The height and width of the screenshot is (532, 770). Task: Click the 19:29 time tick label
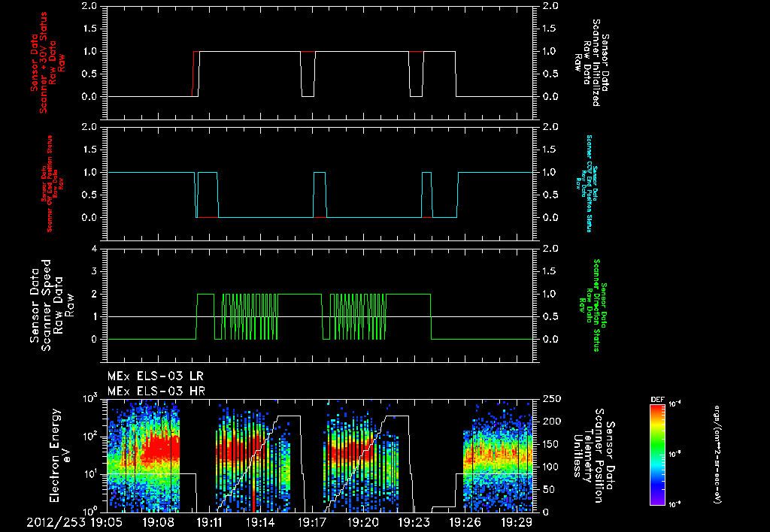[516, 523]
